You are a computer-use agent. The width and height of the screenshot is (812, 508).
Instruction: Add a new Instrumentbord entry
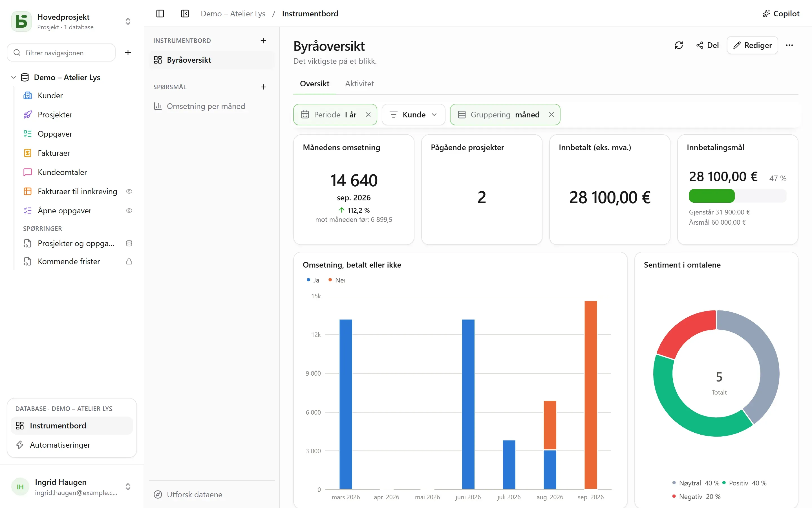[x=263, y=41]
